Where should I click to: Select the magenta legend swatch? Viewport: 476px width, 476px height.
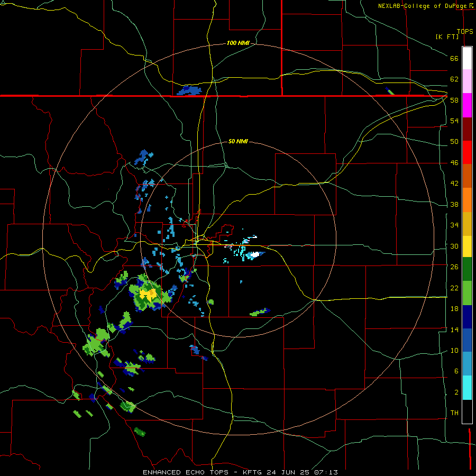467,105
